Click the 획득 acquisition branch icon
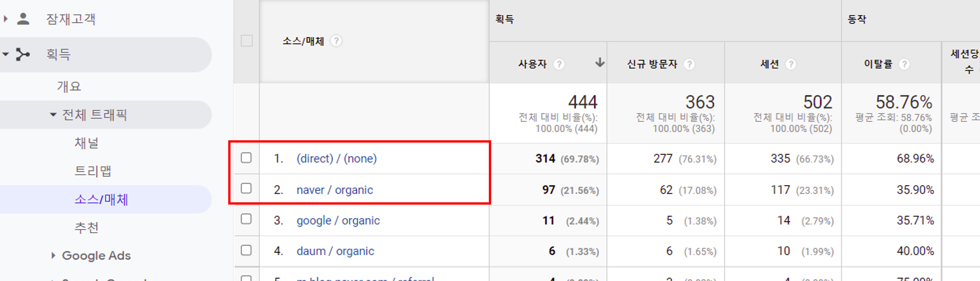Image resolution: width=980 pixels, height=281 pixels. [22, 54]
